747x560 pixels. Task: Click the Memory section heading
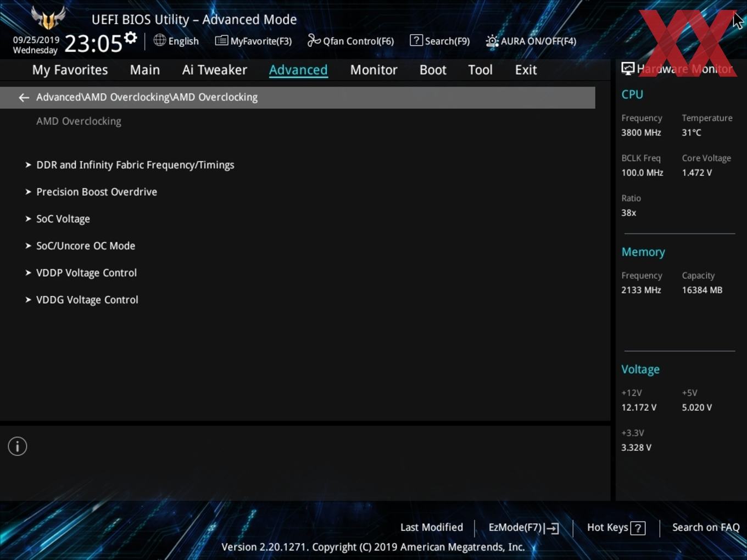pos(643,252)
